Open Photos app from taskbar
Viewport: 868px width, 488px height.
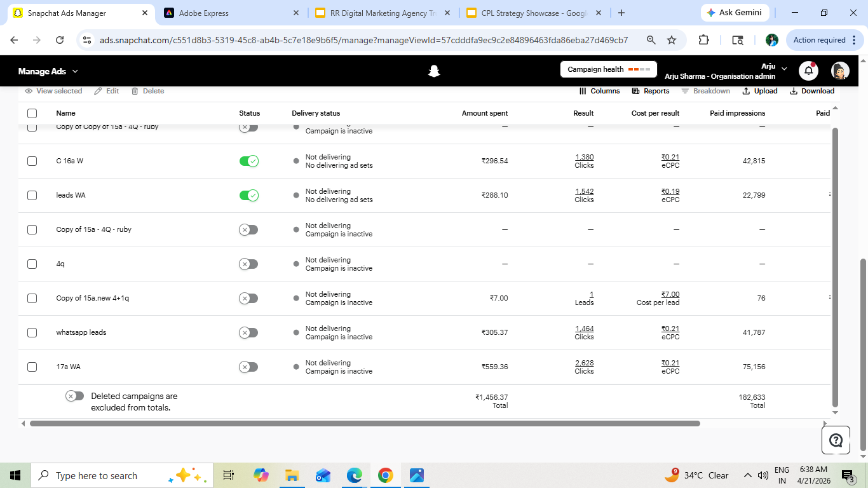click(416, 475)
